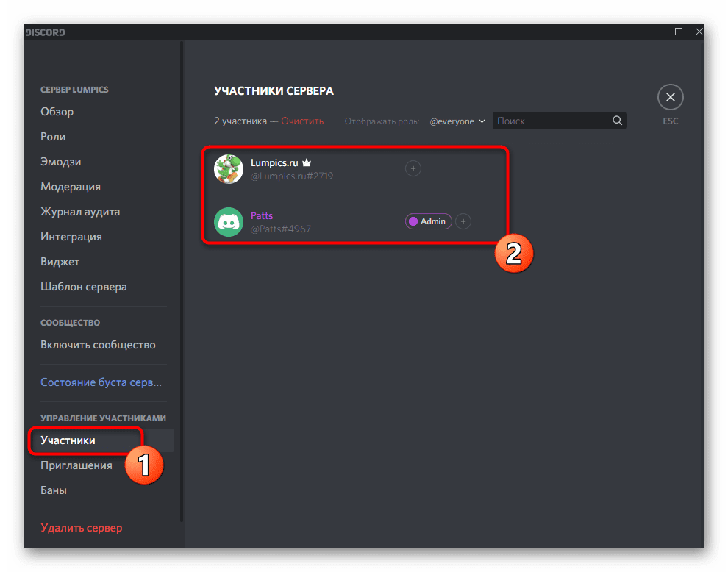Add role to Lumpics.ru with plus icon

pos(413,168)
